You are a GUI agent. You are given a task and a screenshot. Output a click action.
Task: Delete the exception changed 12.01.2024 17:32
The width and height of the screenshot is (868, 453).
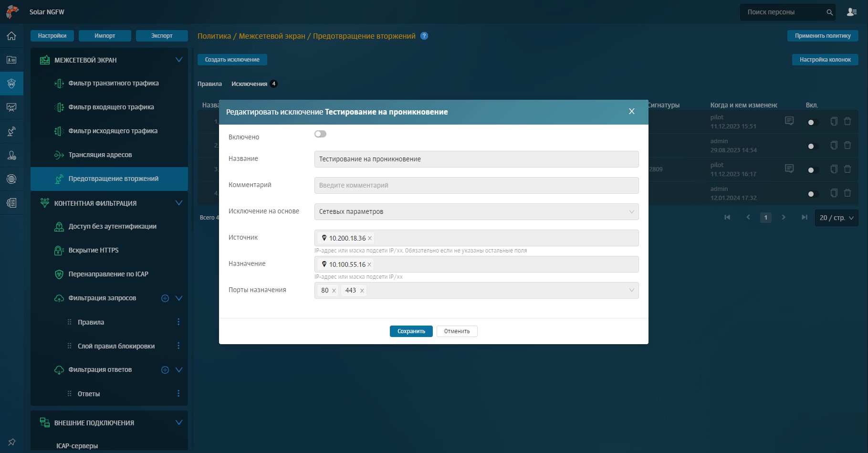click(x=847, y=193)
